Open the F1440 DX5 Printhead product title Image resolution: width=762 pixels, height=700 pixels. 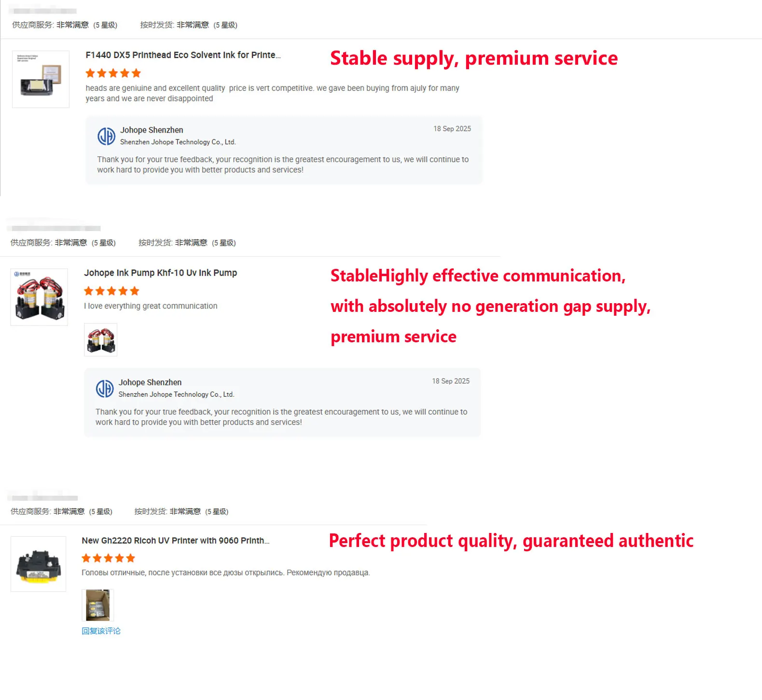point(183,55)
